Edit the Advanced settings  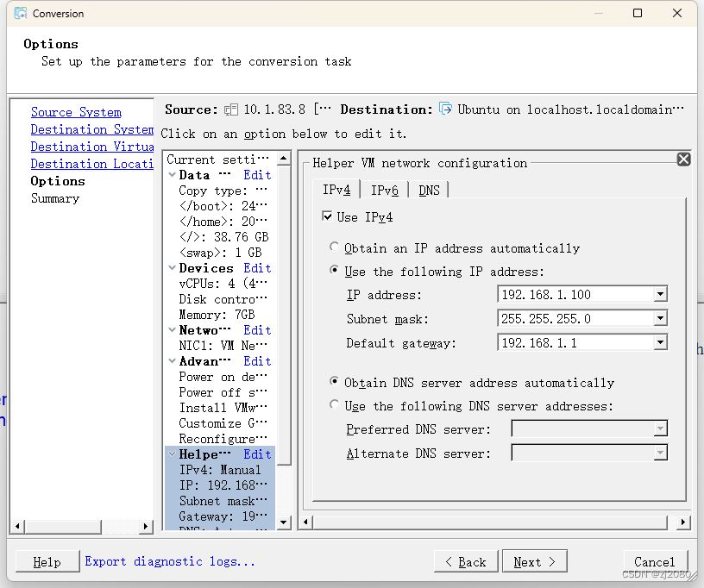[257, 361]
